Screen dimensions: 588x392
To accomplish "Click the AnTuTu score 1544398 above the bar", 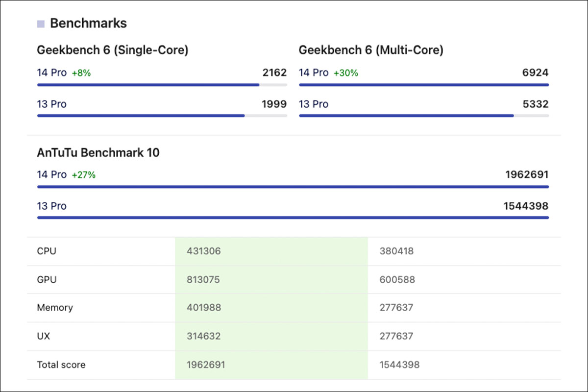I will click(x=526, y=206).
